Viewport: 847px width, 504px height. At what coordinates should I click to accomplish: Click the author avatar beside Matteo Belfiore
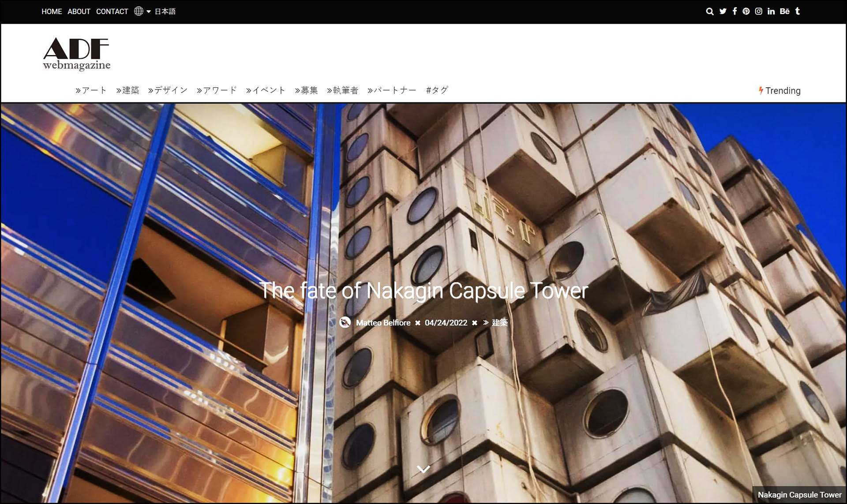coord(345,322)
